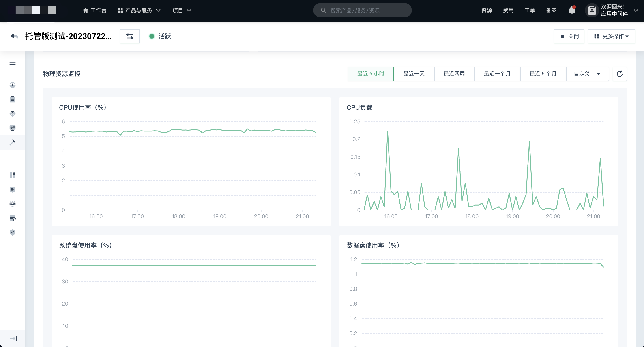Expand the sidebar with arrow-bar icon
This screenshot has width=644, height=347.
(x=13, y=338)
